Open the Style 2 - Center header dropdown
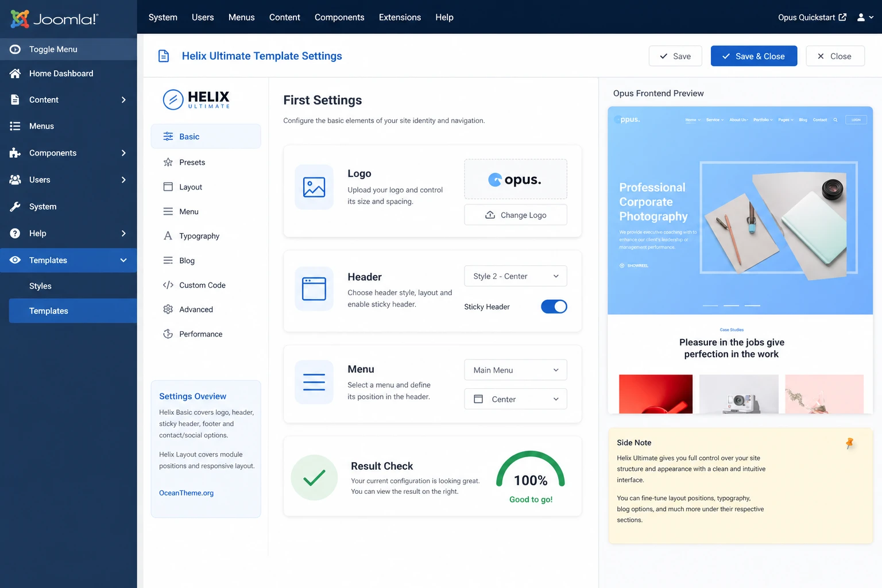Screen dimensions: 882x588 (516, 276)
